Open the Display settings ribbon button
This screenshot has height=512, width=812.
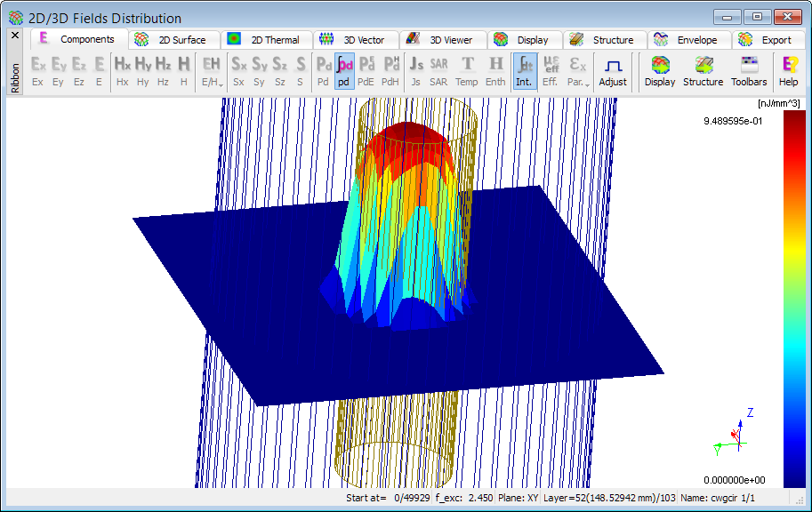pos(660,71)
